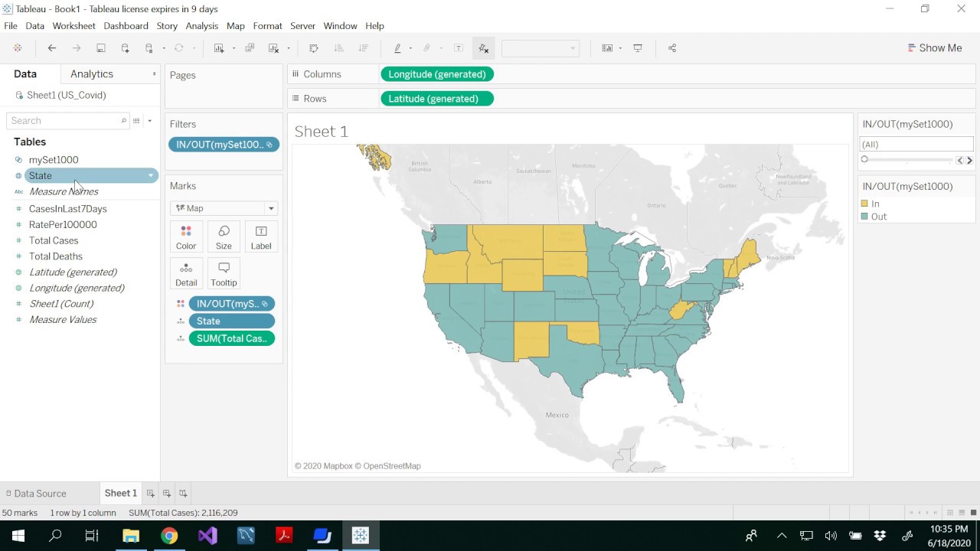Open the Data pane view options dropdown

pyautogui.click(x=149, y=121)
